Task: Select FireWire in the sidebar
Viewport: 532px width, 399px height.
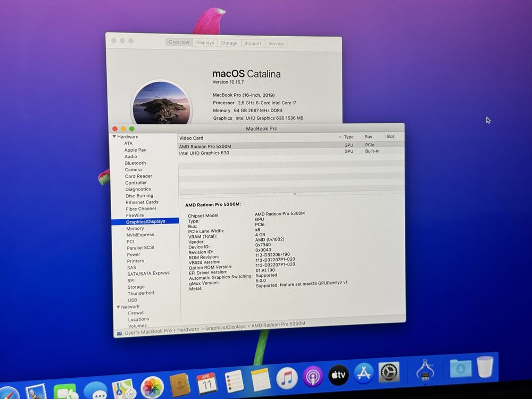Action: pos(135,215)
